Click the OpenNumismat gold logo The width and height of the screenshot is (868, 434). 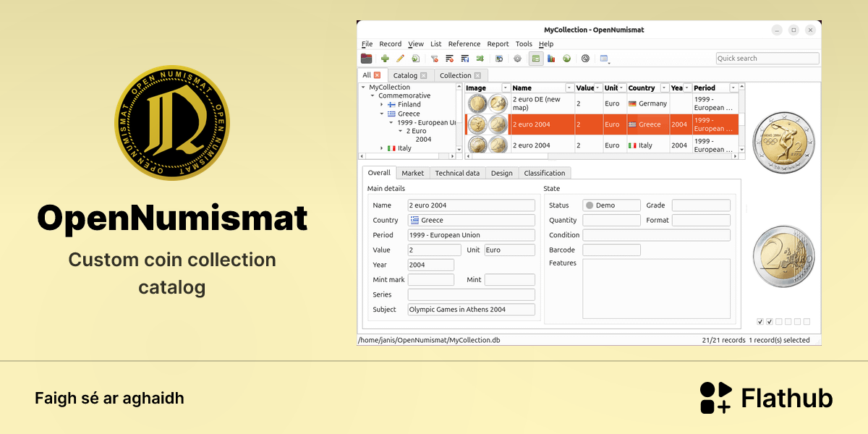[x=172, y=123]
